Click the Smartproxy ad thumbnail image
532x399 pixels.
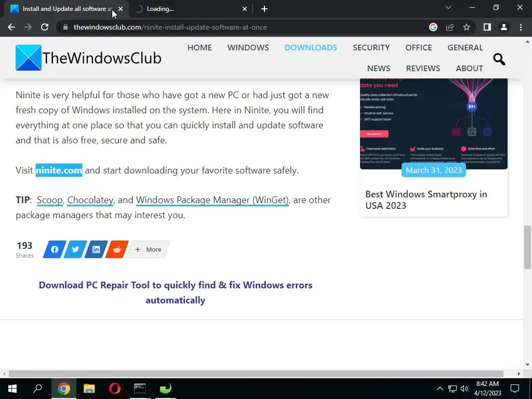(434, 124)
